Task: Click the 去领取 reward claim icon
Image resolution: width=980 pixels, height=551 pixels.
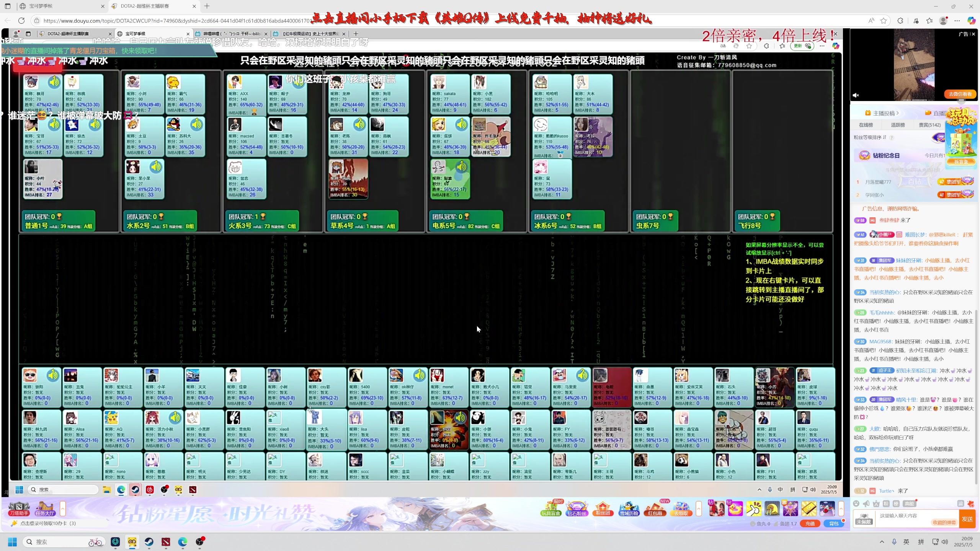Action: click(681, 509)
